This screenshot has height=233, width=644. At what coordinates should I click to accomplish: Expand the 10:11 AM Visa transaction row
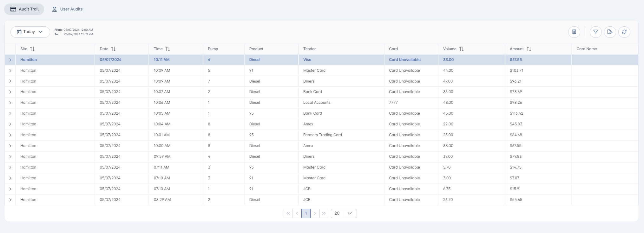click(10, 60)
